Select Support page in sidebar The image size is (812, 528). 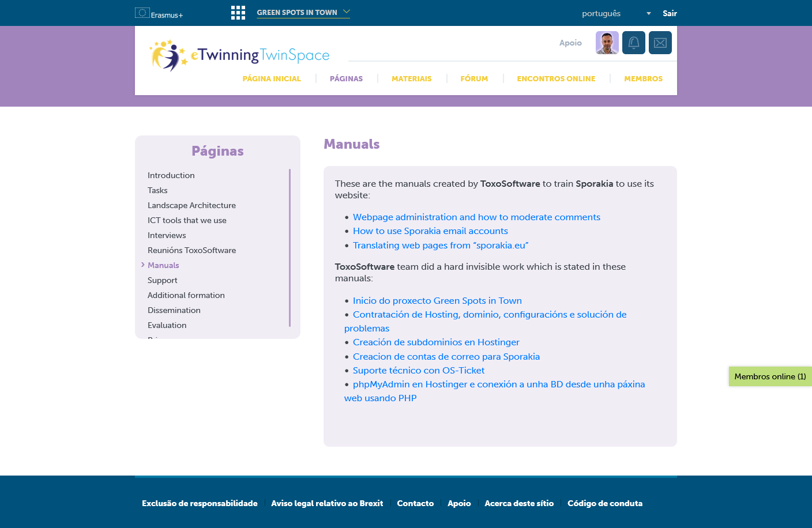tap(162, 280)
